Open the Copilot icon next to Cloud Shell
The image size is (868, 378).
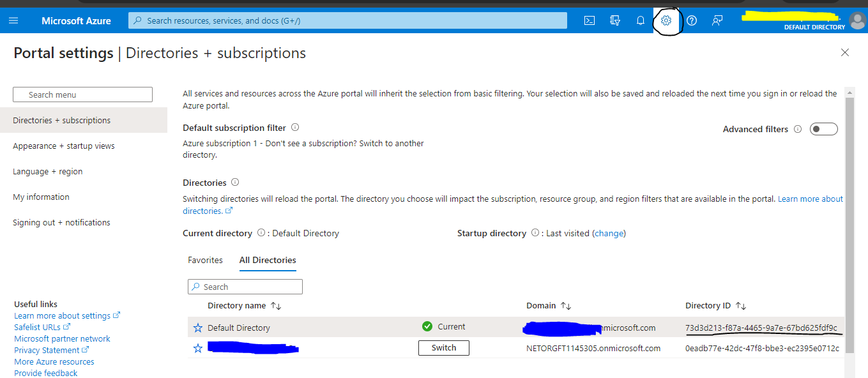pos(614,20)
